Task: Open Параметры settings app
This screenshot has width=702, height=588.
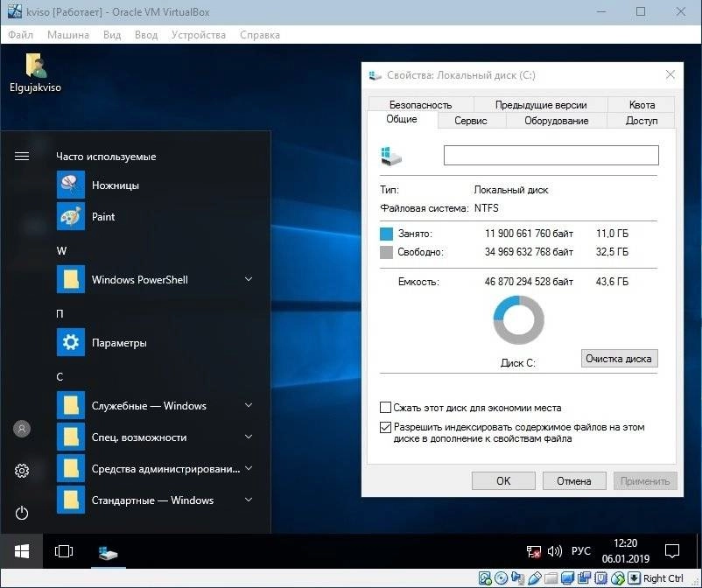Action: pyautogui.click(x=155, y=343)
